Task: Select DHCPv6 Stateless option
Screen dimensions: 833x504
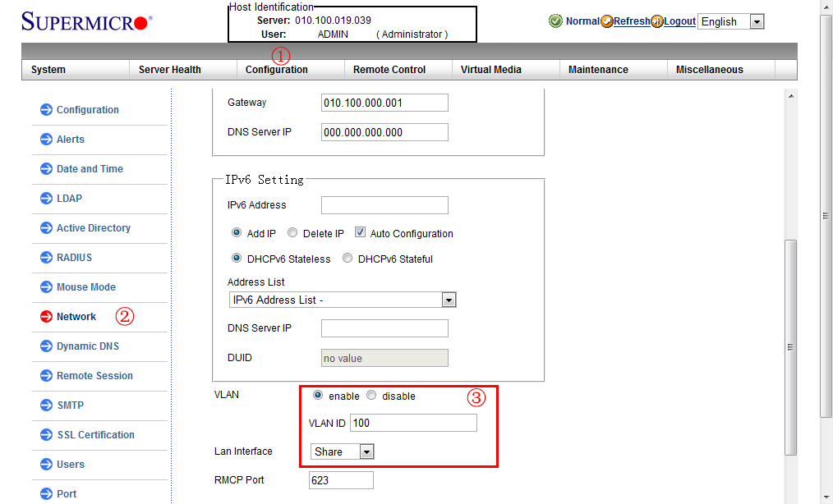Action: 237,258
